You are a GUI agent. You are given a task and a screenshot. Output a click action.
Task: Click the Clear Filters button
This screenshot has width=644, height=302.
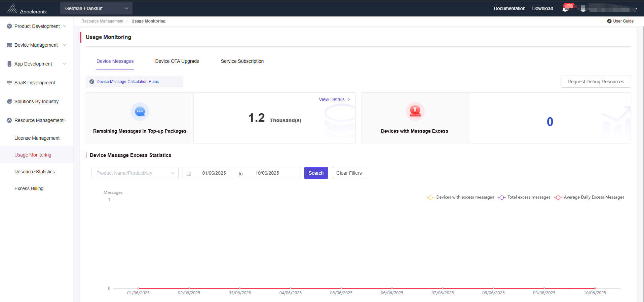(x=349, y=173)
